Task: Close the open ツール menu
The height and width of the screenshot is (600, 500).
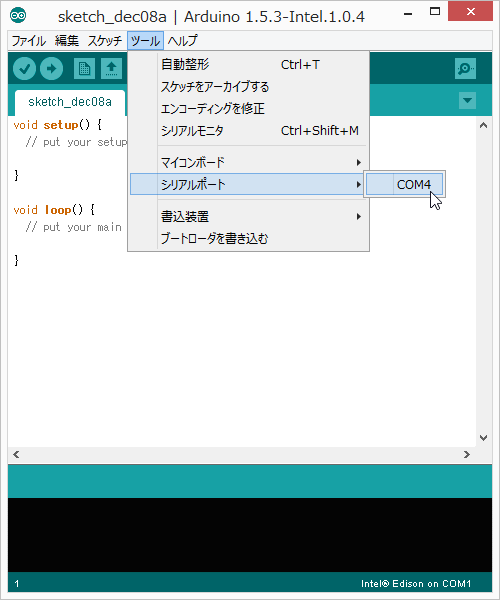Action: point(145,41)
